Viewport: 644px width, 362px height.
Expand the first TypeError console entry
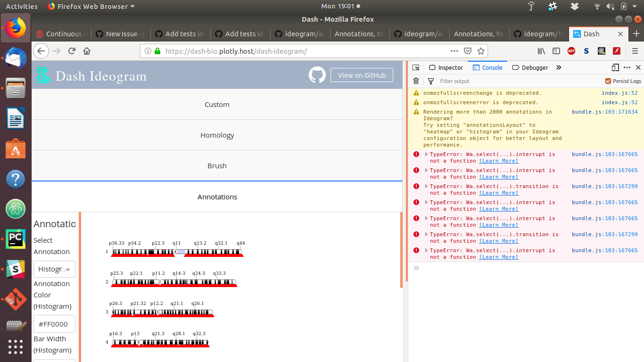click(426, 154)
